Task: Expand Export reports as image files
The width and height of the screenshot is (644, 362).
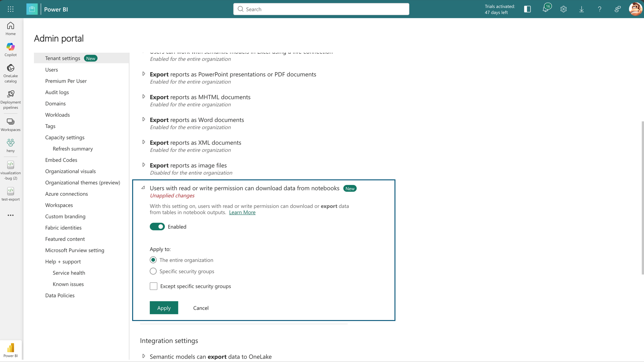Action: [x=144, y=165]
